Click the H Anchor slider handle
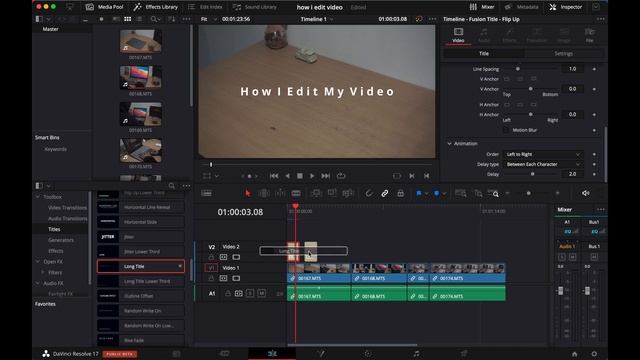The width and height of the screenshot is (640, 360). pyautogui.click(x=531, y=114)
